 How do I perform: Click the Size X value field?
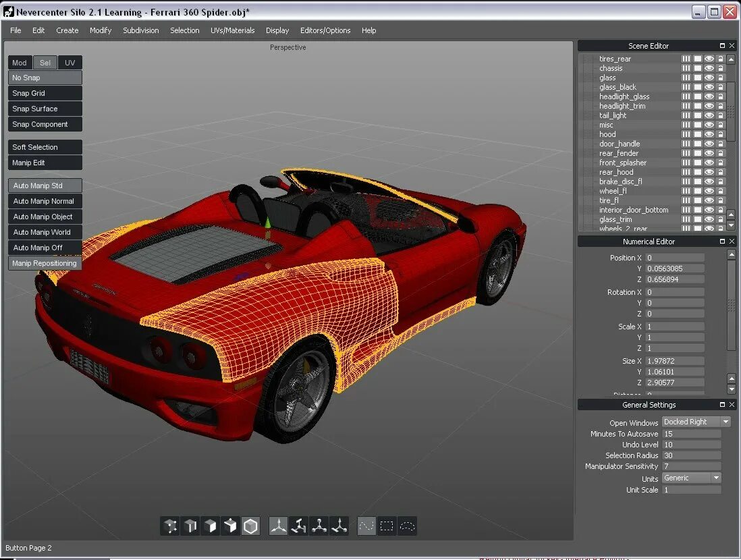tap(675, 361)
